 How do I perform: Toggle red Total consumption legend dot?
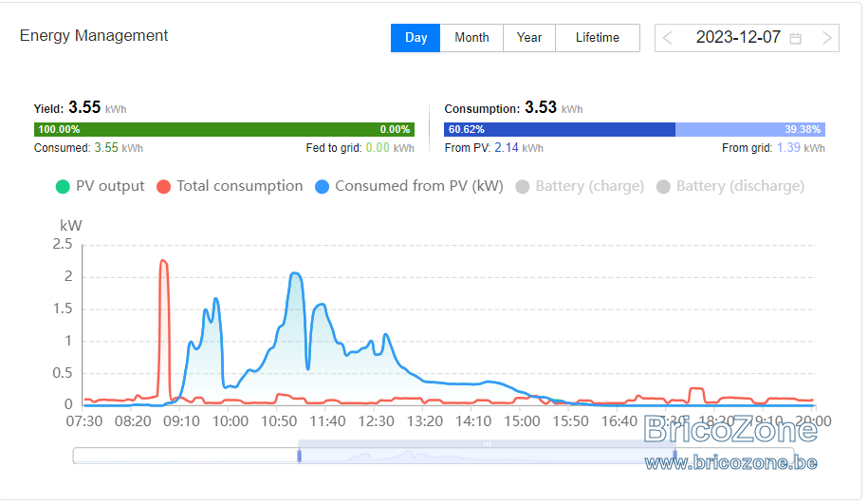[x=164, y=187]
